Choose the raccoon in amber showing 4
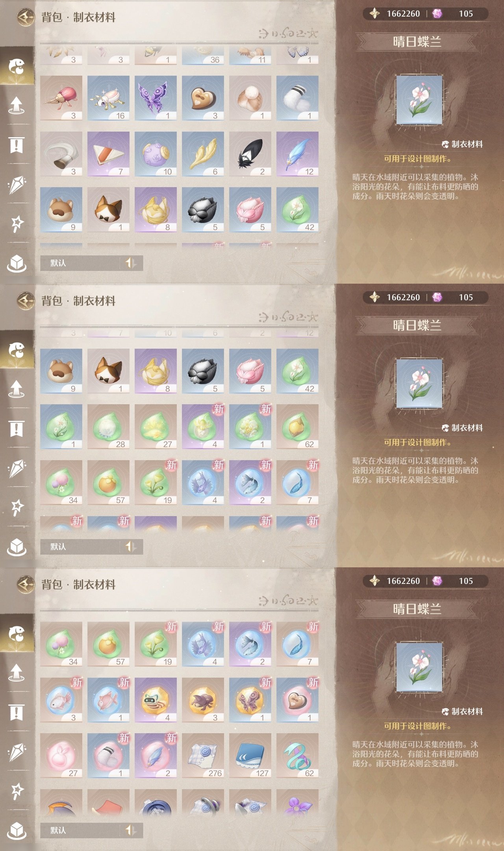The width and height of the screenshot is (504, 851). tap(156, 700)
